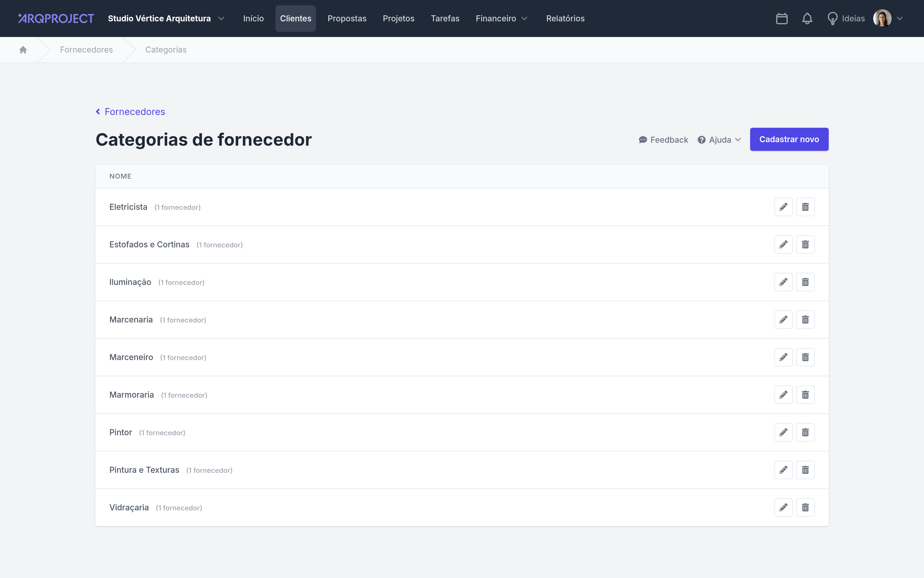Edit the Marceneiro category
The width and height of the screenshot is (924, 578).
pyautogui.click(x=783, y=357)
